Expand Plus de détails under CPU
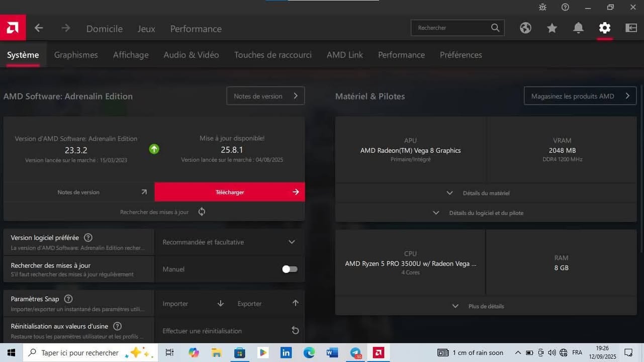This screenshot has width=644, height=362. [x=486, y=306]
